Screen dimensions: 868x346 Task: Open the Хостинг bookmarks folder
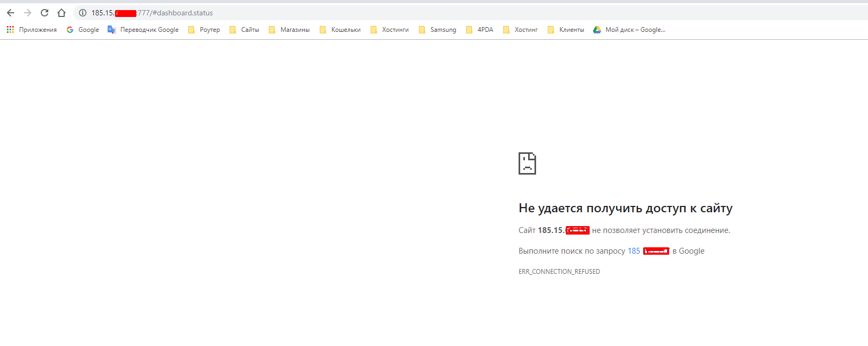520,30
